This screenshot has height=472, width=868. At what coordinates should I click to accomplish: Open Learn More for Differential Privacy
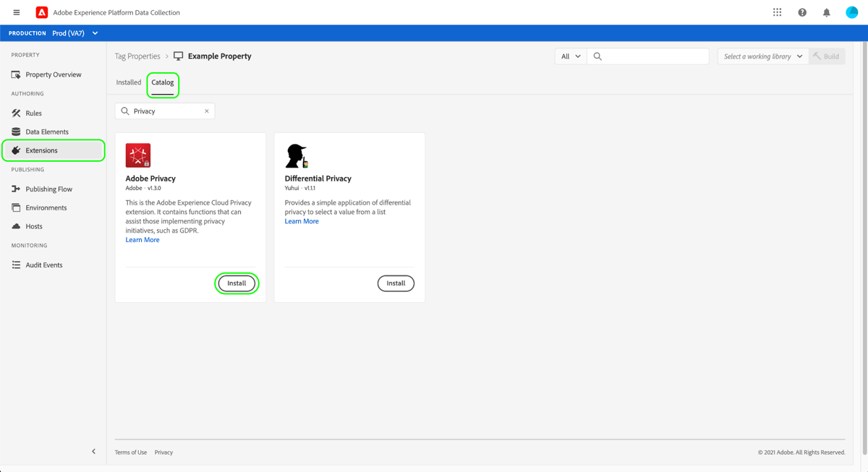302,220
